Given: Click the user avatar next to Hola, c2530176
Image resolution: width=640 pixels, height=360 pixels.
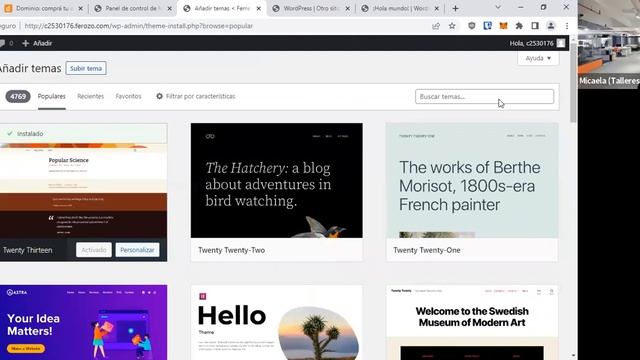Looking at the screenshot, I should click(x=561, y=43).
